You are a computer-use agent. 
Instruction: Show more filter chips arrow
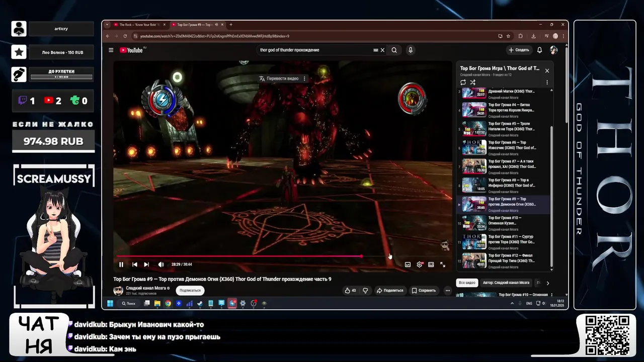click(548, 283)
